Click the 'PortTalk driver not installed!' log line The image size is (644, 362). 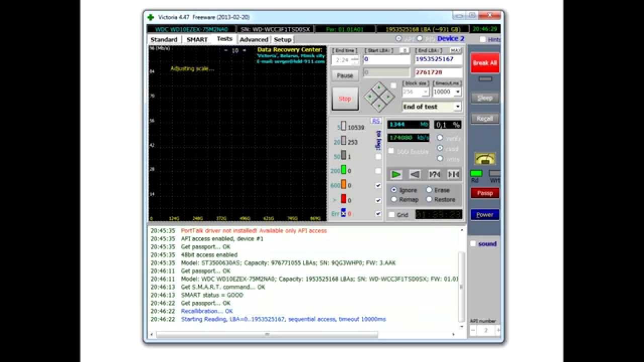(254, 231)
